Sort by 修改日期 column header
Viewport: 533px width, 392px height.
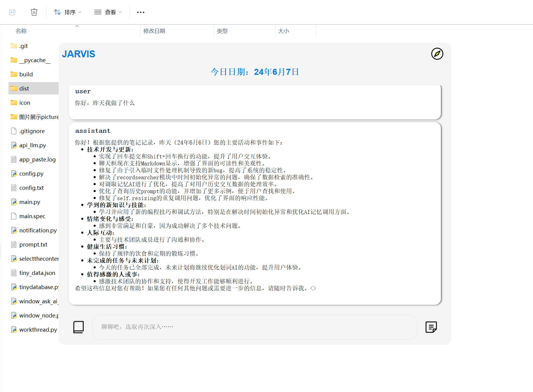154,31
